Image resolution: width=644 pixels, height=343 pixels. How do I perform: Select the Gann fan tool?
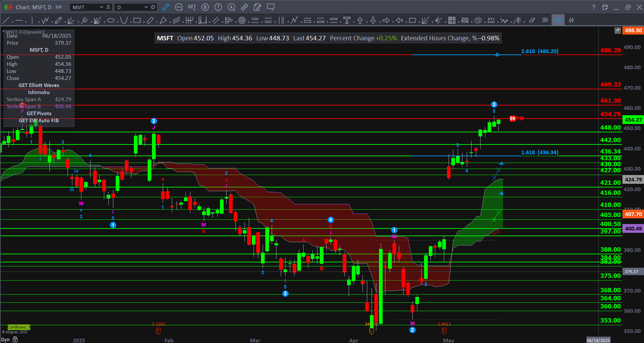(x=97, y=20)
